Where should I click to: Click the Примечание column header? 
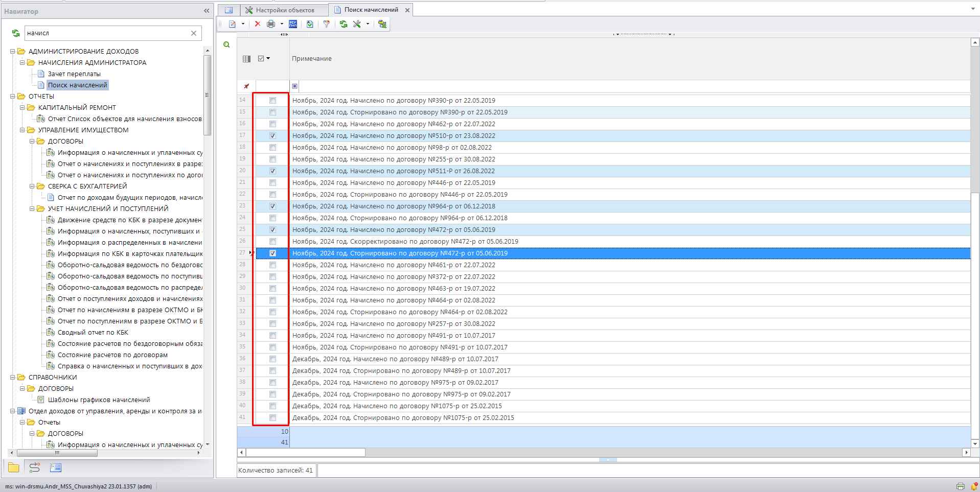(312, 59)
